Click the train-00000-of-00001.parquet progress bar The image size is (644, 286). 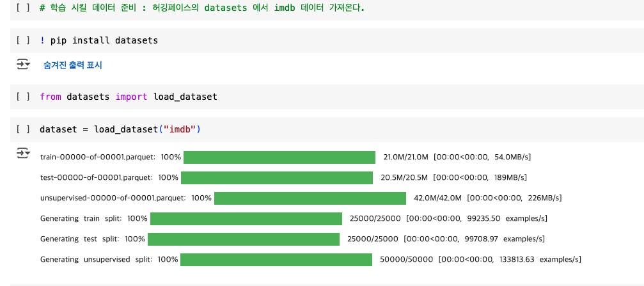[279, 157]
